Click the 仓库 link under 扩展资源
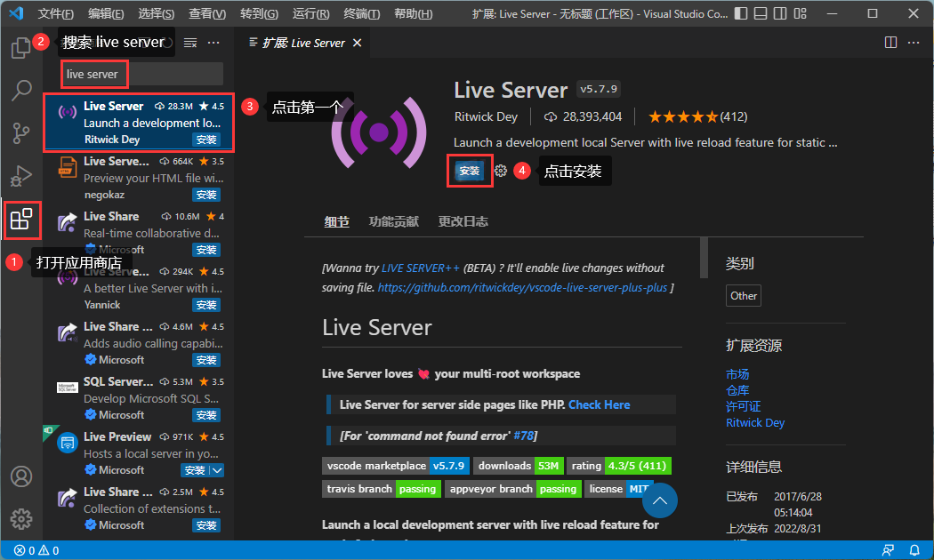Screen dimensions: 934x560 pyautogui.click(x=738, y=391)
